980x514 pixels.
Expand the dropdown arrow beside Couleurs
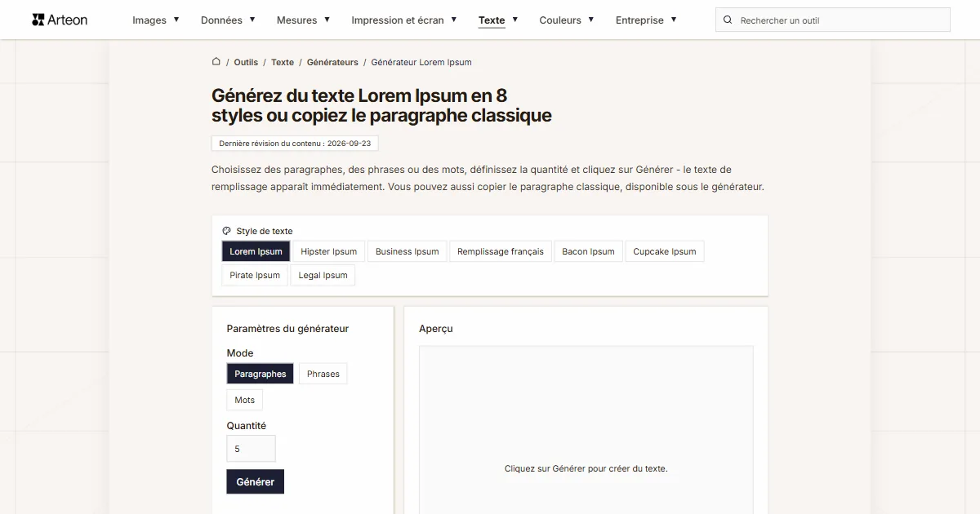point(591,20)
